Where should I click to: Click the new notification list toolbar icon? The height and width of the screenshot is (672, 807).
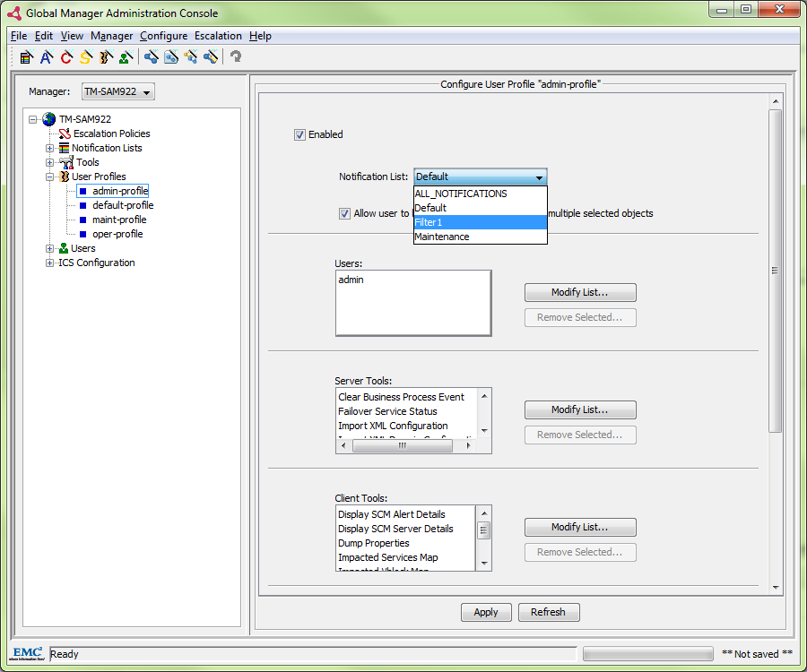tap(27, 57)
